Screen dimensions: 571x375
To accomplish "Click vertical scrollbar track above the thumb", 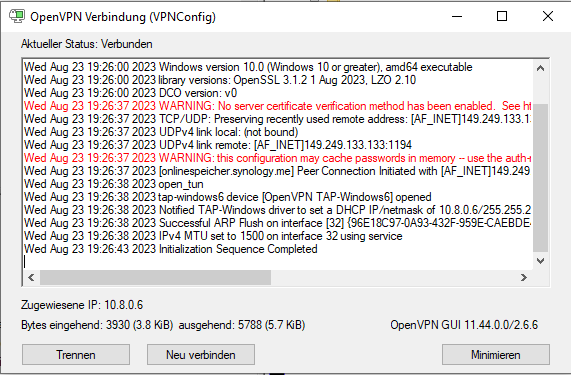I will 540,90.
